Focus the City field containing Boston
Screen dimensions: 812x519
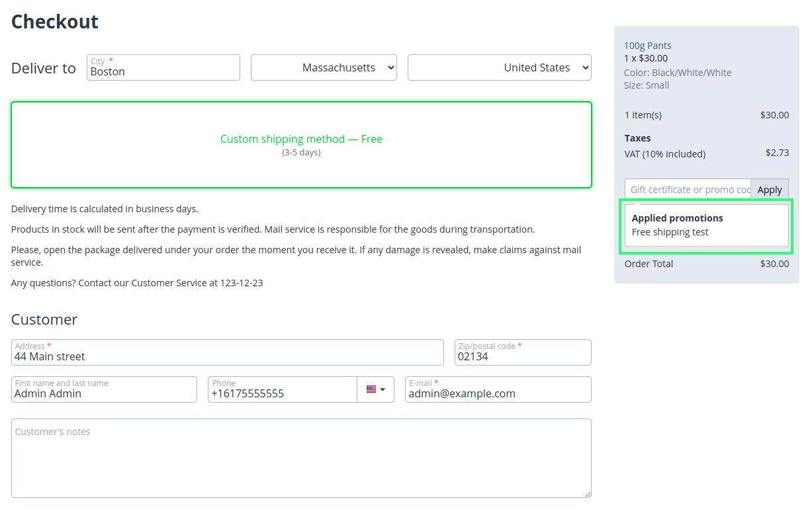click(163, 67)
